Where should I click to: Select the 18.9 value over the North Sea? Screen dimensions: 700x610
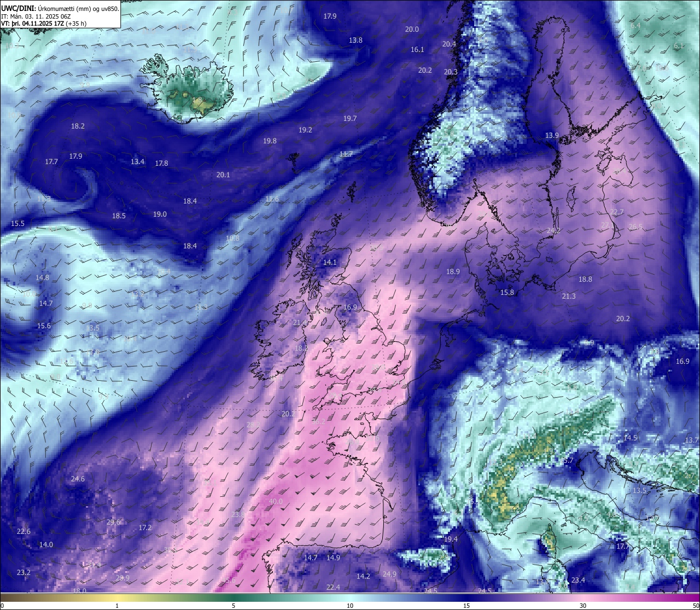tap(453, 272)
